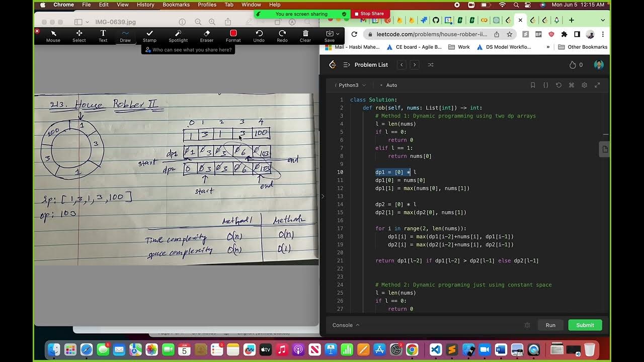The height and width of the screenshot is (362, 644).
Task: Reload the LeetCode page
Action: coord(354,34)
